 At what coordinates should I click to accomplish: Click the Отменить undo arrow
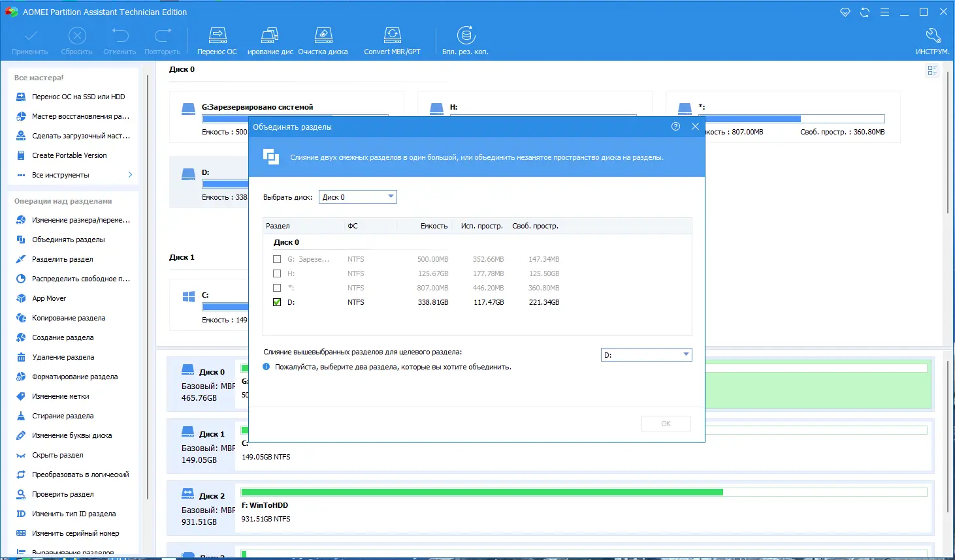pyautogui.click(x=120, y=41)
